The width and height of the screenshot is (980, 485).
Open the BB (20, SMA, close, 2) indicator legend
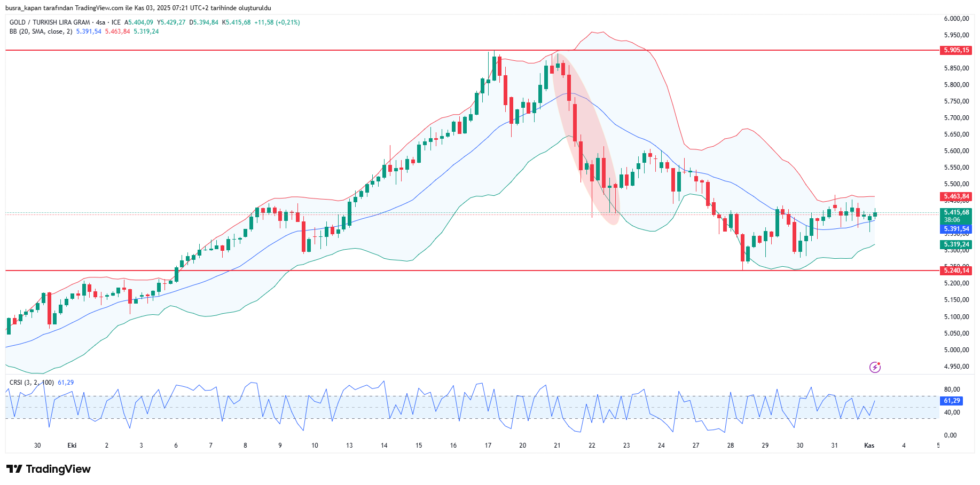[41, 31]
